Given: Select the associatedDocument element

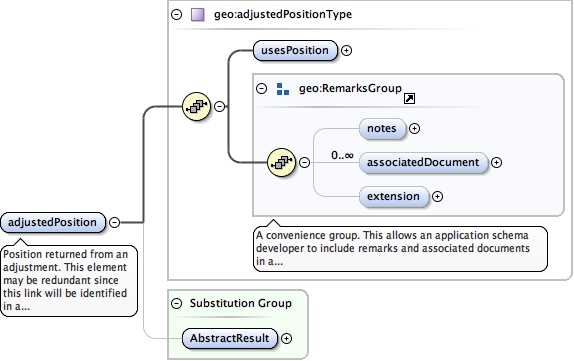Looking at the screenshot, I should [424, 163].
